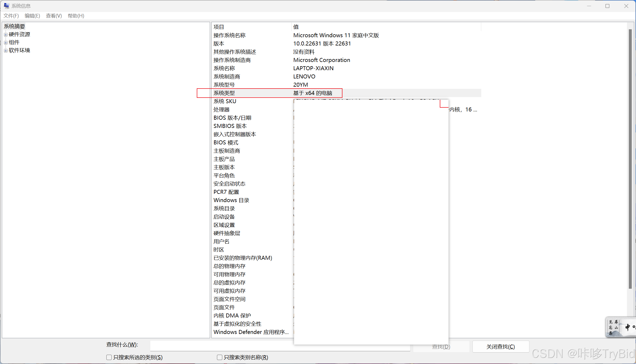Image resolution: width=636 pixels, height=364 pixels.
Task: Select the 硬件资源 tree label
Action: pos(19,34)
